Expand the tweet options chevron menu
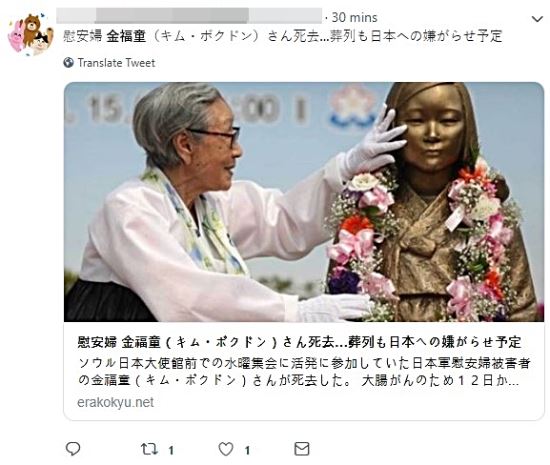 537,19
